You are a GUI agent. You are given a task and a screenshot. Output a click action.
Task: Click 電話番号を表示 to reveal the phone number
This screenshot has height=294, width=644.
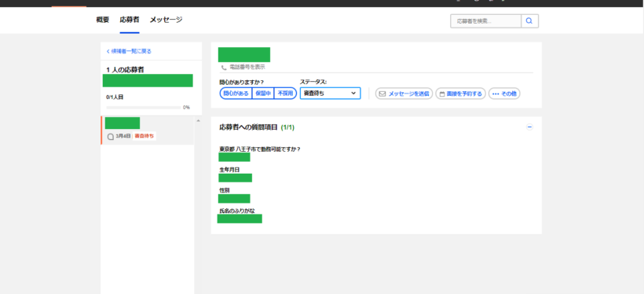coord(247,67)
